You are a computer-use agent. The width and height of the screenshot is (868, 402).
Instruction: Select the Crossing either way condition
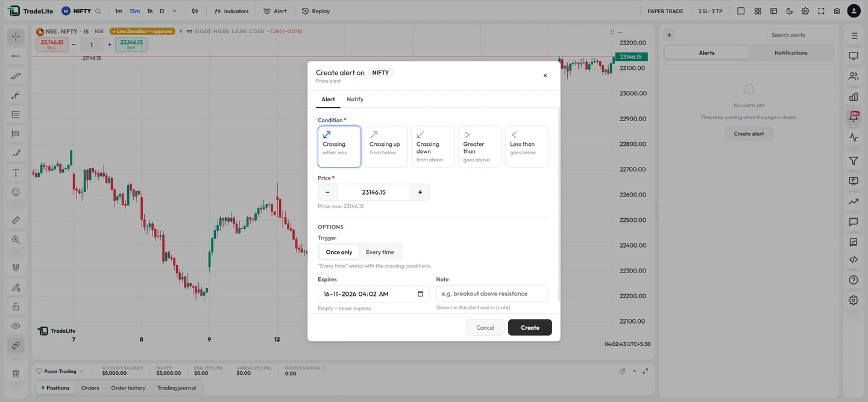pos(339,146)
